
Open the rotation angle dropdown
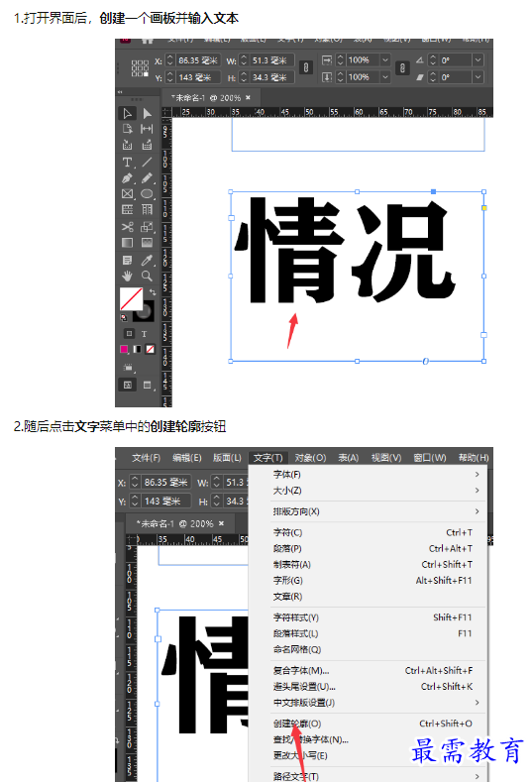click(x=478, y=59)
